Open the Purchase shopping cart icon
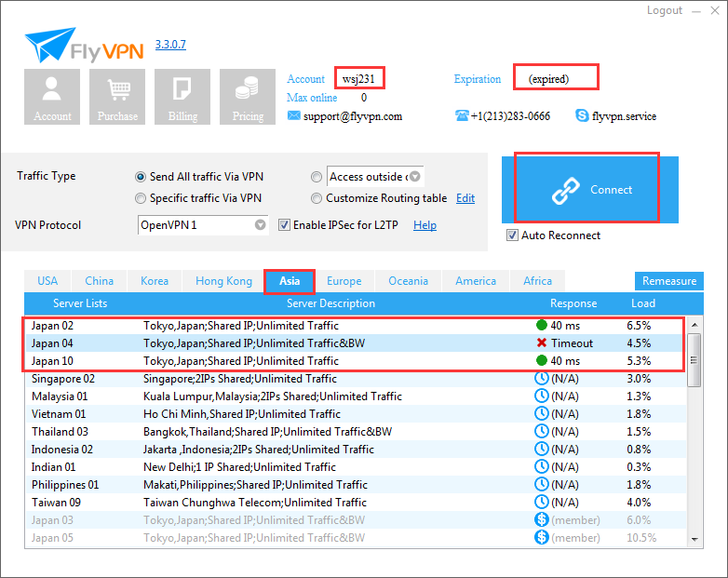 coord(117,97)
